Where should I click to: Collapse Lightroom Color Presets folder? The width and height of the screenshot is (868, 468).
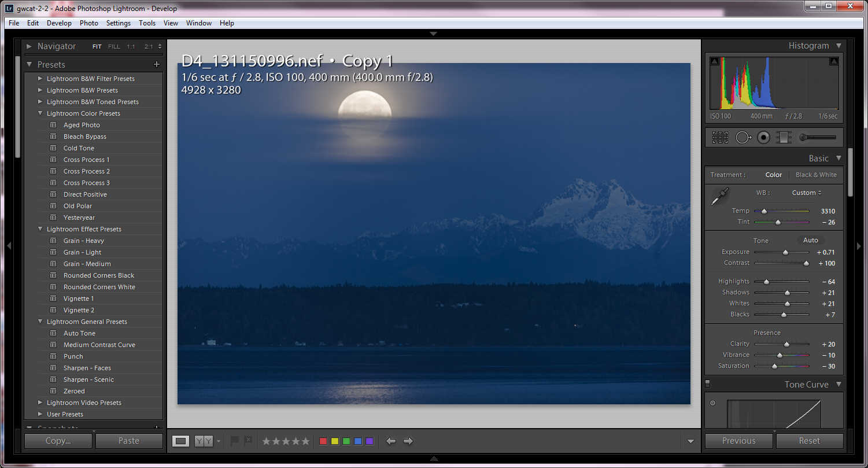point(40,113)
